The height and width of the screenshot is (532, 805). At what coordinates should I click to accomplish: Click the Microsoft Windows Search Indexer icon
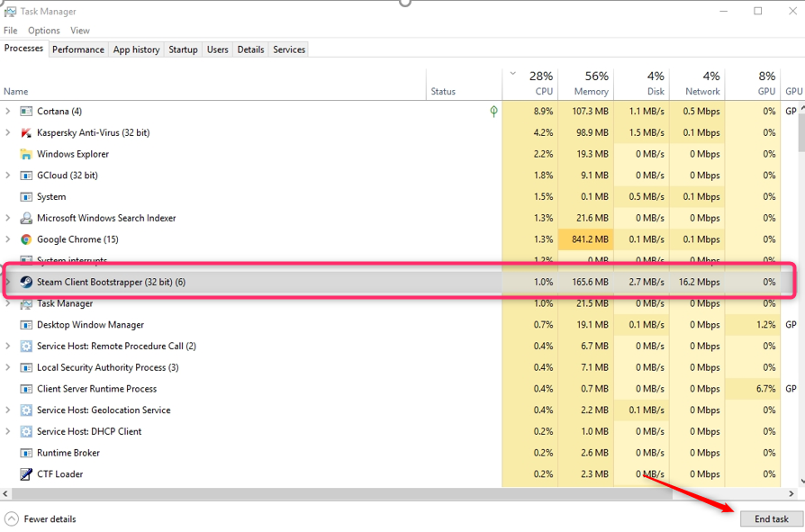[x=26, y=218]
